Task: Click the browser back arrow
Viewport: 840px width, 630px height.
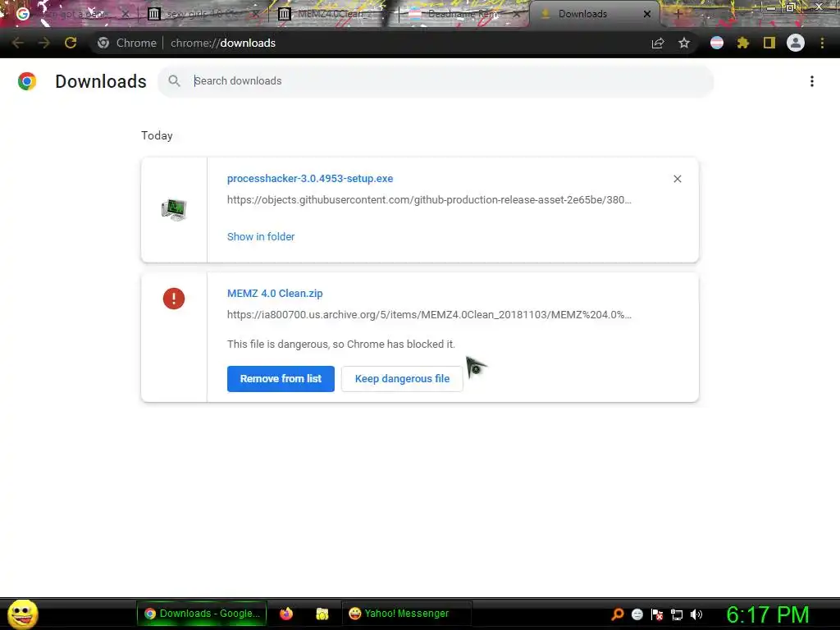Action: click(18, 43)
